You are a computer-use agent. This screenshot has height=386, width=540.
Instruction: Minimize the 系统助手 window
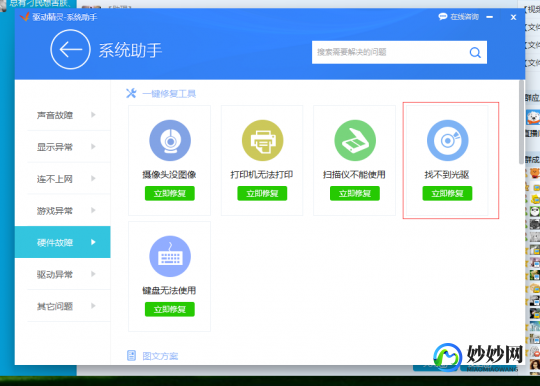[489, 17]
